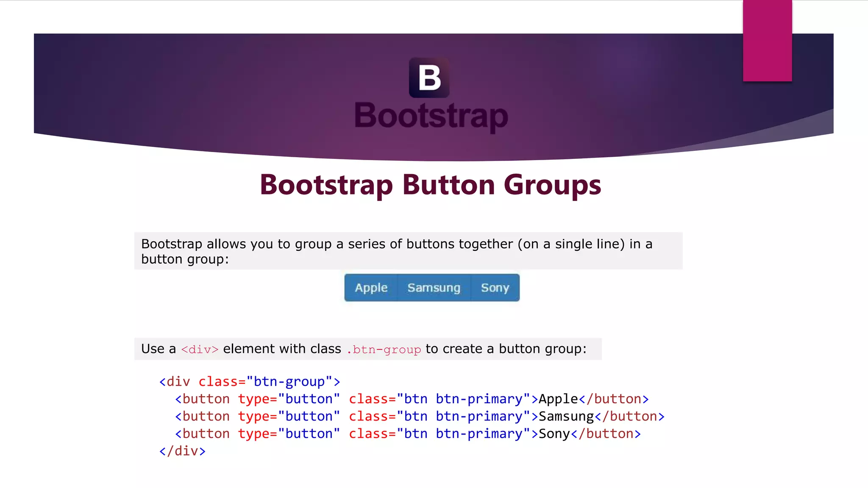Click the pink .btn-group code text
The height and width of the screenshot is (488, 868).
tap(384, 349)
